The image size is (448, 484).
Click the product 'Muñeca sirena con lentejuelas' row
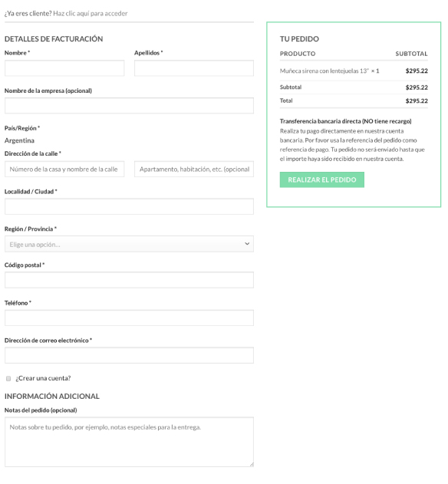click(x=354, y=71)
